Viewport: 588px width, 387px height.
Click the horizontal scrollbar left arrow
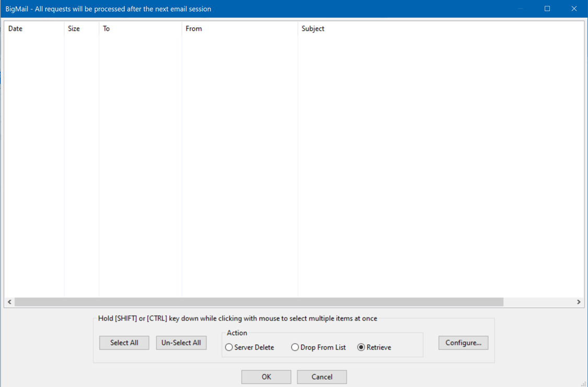click(x=9, y=302)
